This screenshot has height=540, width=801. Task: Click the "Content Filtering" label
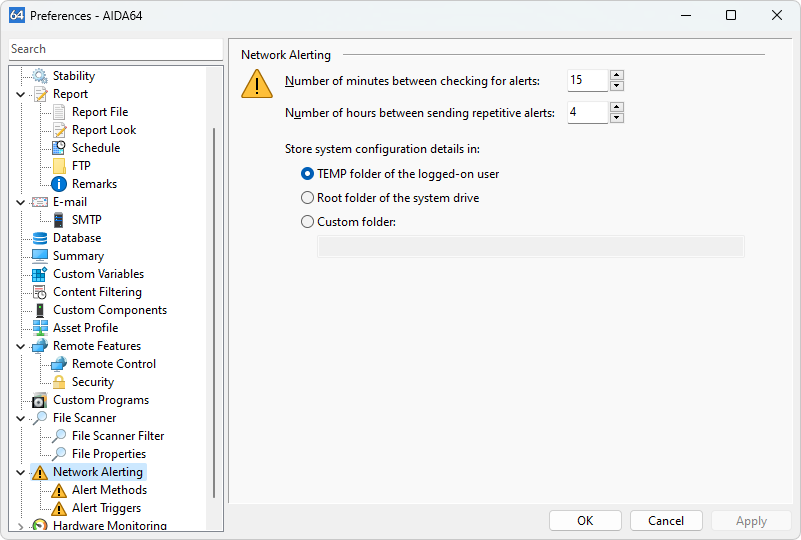(98, 292)
